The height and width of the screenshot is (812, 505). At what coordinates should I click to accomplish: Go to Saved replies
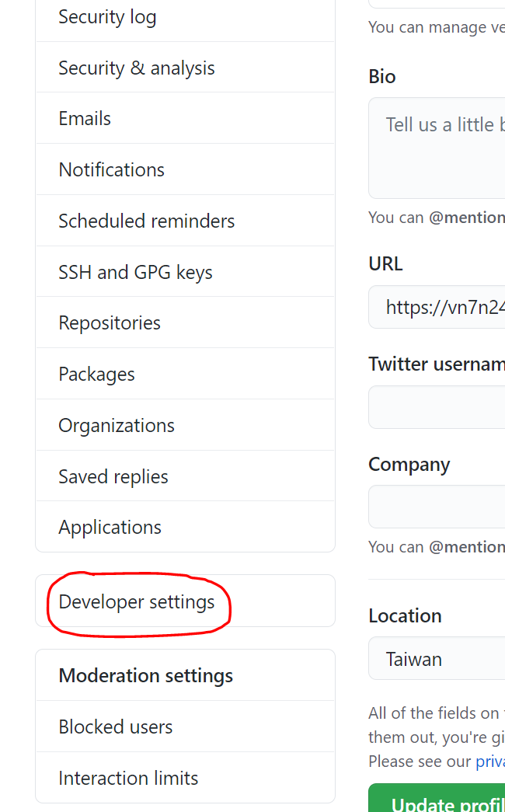113,477
